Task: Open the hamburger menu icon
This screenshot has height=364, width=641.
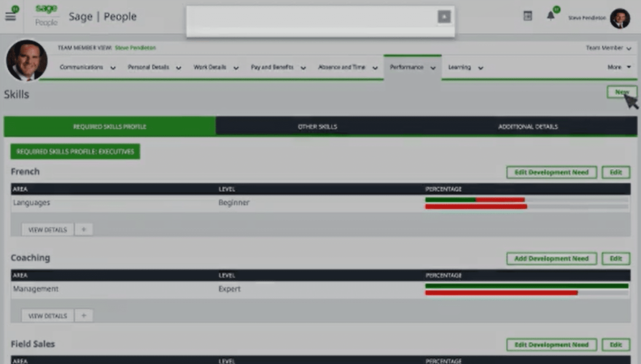Action: pyautogui.click(x=10, y=16)
